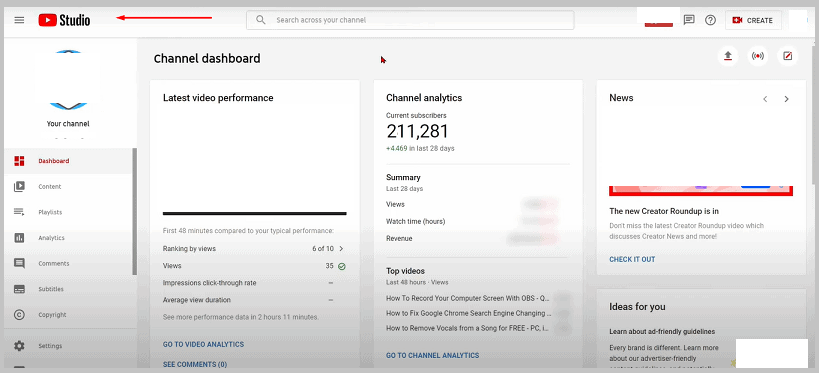This screenshot has height=373, width=819.
Task: Click the Subtitles sidebar icon
Action: [19, 289]
